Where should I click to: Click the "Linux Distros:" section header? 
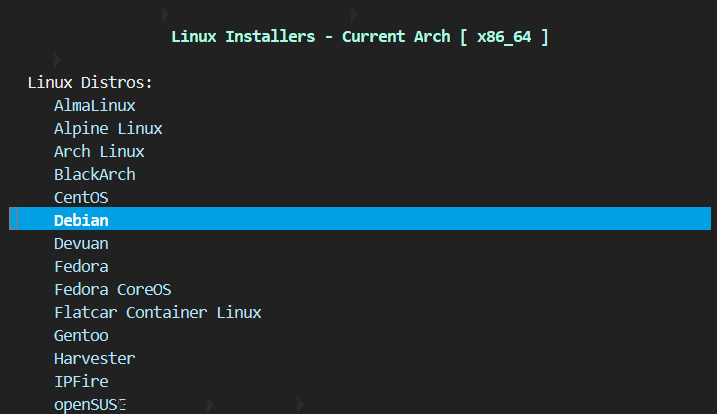tap(90, 82)
